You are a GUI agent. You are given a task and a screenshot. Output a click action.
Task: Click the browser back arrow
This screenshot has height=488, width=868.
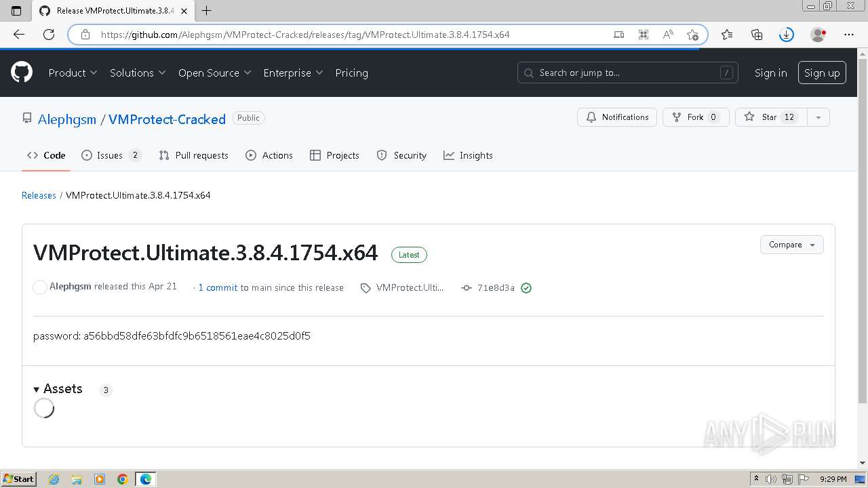pos(19,35)
